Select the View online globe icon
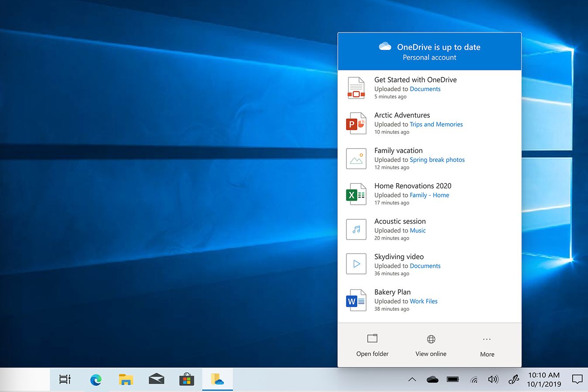Viewport: 588px width, 392px height. click(x=431, y=339)
